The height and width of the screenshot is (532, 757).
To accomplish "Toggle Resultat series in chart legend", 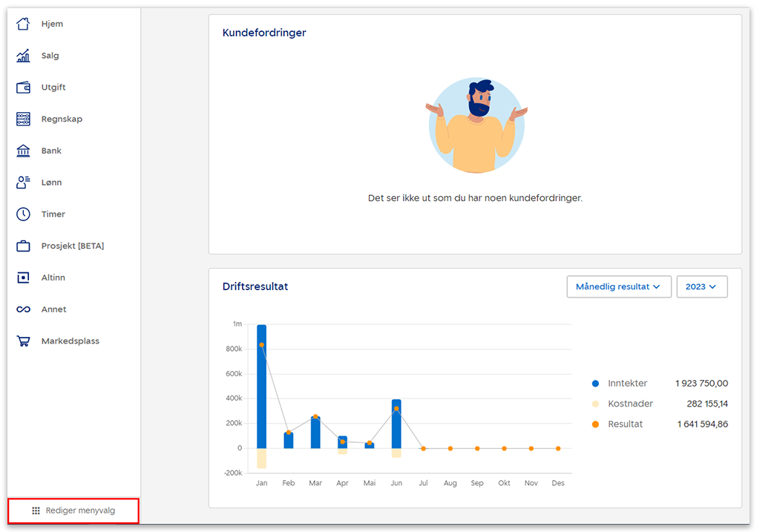I will pos(625,424).
